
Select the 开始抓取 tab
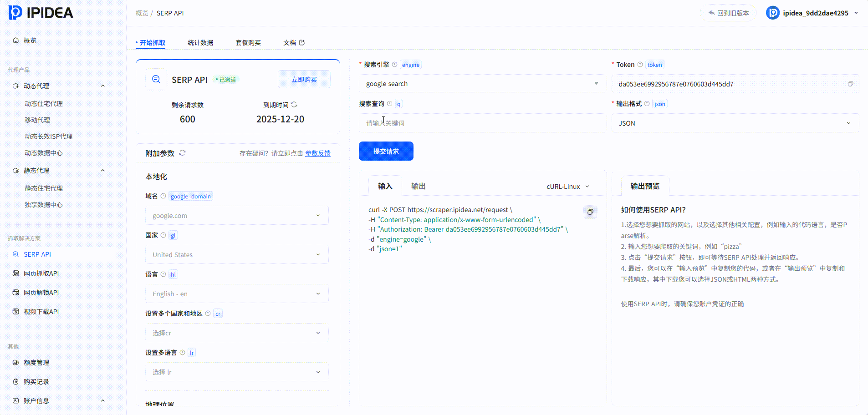pos(153,43)
